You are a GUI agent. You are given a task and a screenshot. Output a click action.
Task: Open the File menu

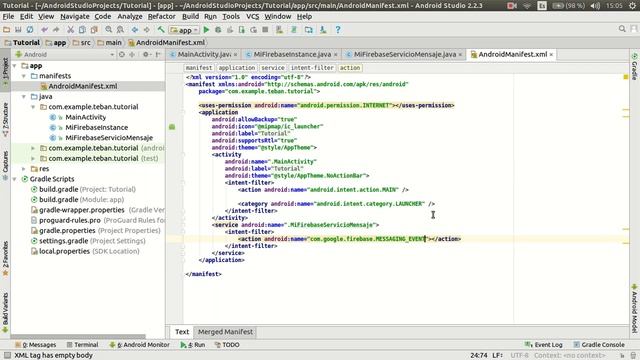[8, 16]
